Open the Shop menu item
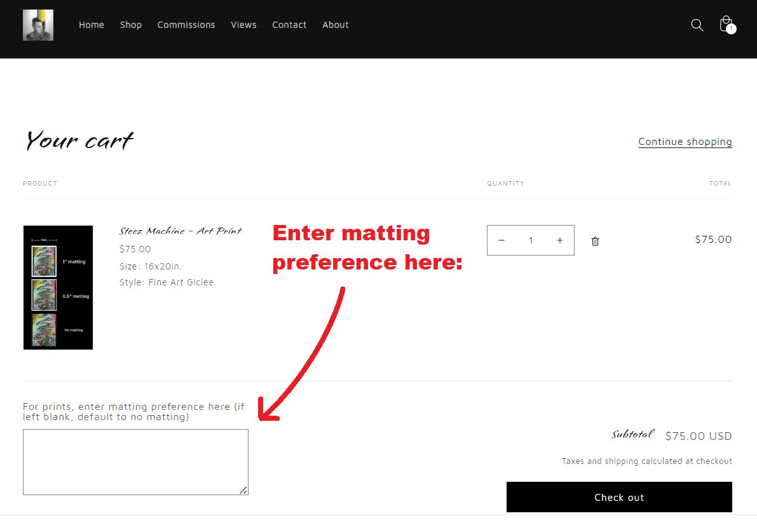Image resolution: width=757 pixels, height=532 pixels. coord(131,25)
